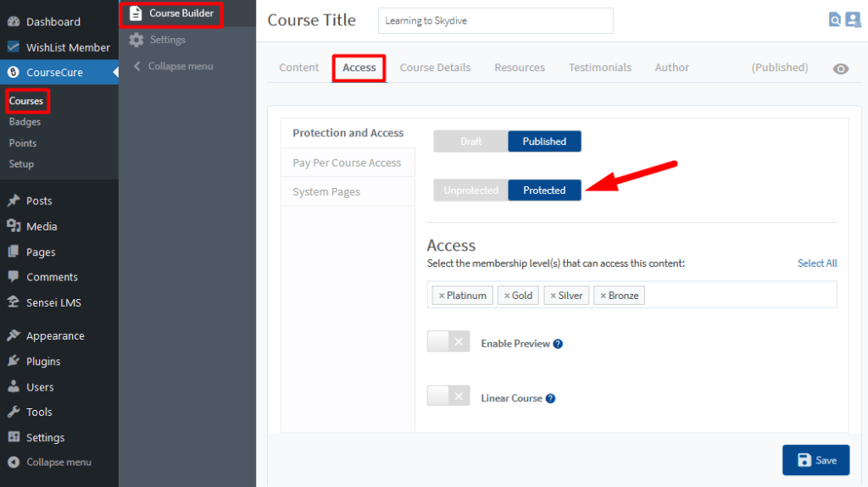Click the Media library icon
Image resolution: width=868 pixels, height=487 pixels.
click(x=14, y=226)
